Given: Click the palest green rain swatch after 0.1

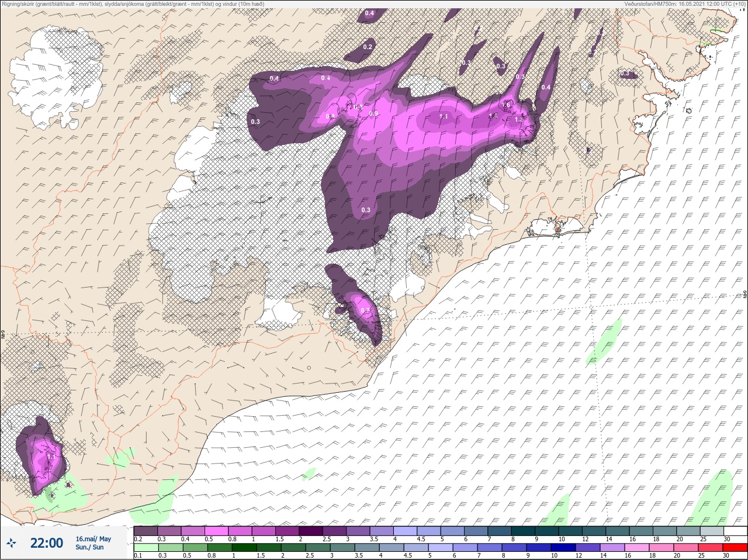Looking at the screenshot, I should [x=146, y=547].
